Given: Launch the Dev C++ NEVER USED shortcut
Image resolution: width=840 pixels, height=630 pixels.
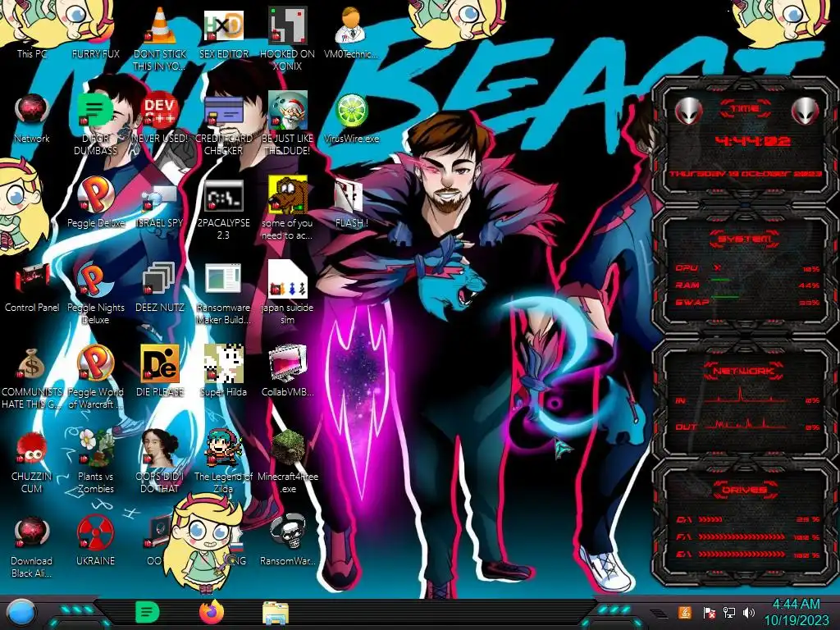Looking at the screenshot, I should pos(160,118).
